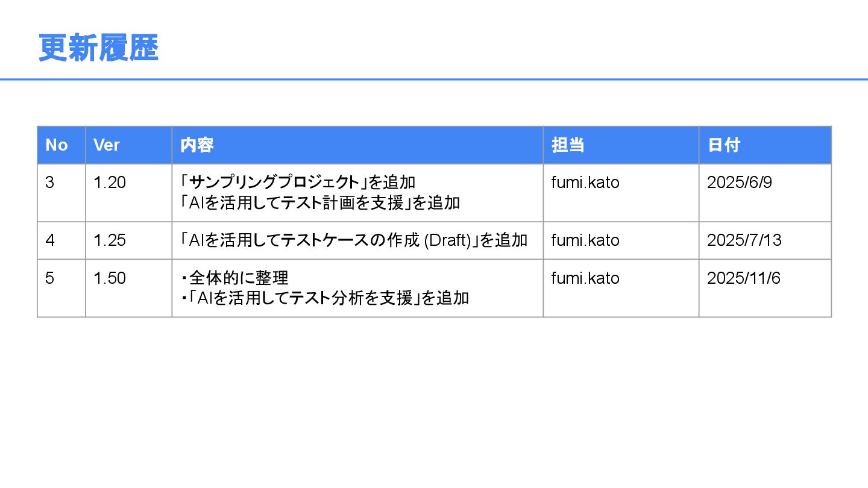This screenshot has width=868, height=488.
Task: Click the 担当 column header
Action: click(568, 145)
